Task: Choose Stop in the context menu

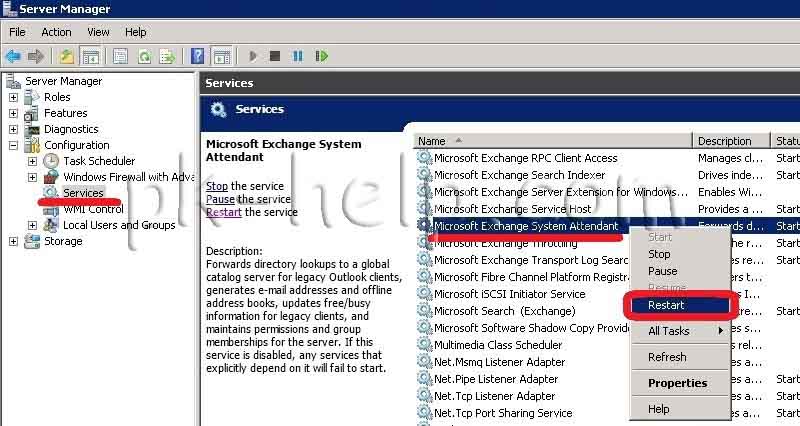Action: click(680, 254)
